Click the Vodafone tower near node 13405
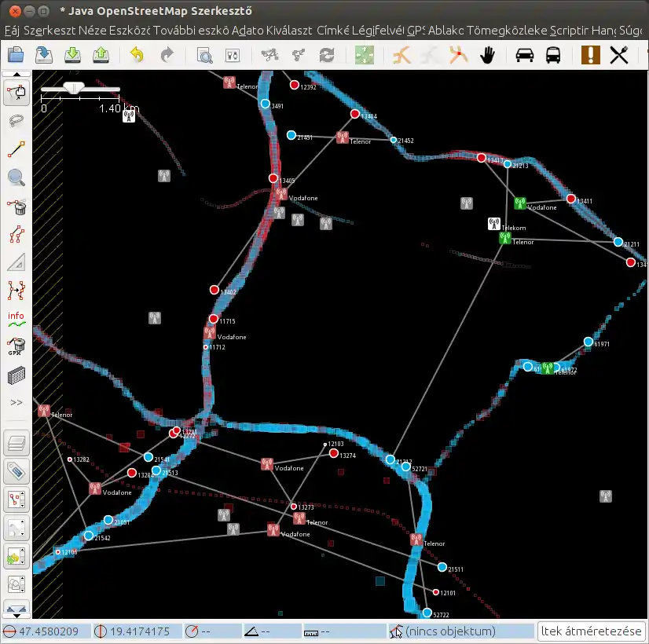The width and height of the screenshot is (649, 644). (x=280, y=195)
